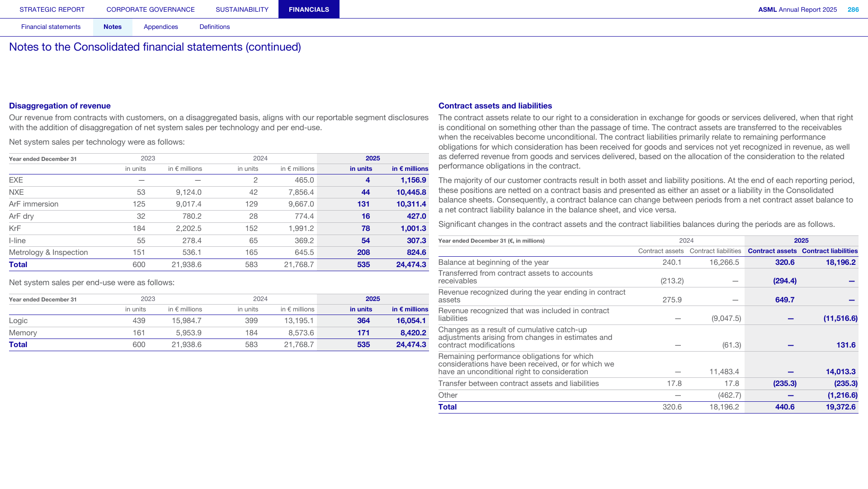Click the ASML Annual Report 2025 title
Screen dimensions: 868x489
pyautogui.click(x=797, y=9)
